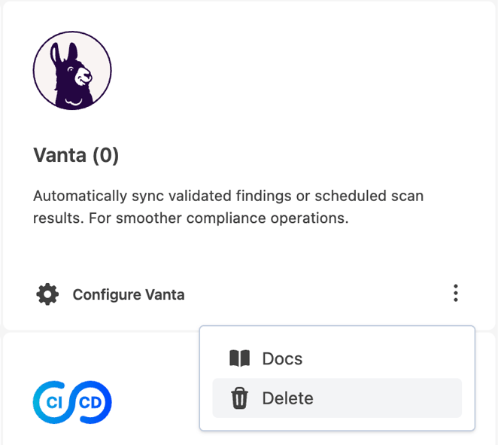504x445 pixels.
Task: Click the Vanta llama logo
Action: (x=72, y=71)
